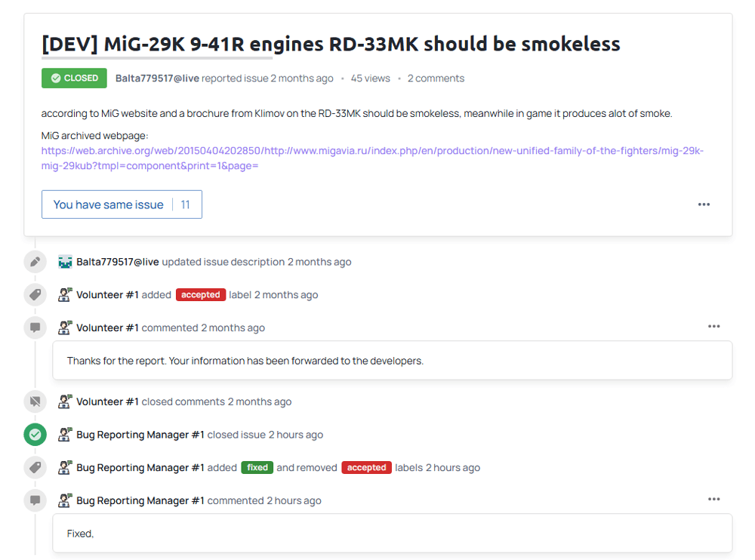Image resolution: width=755 pixels, height=560 pixels.
Task: Click the green CLOSED status badge
Action: (x=74, y=78)
